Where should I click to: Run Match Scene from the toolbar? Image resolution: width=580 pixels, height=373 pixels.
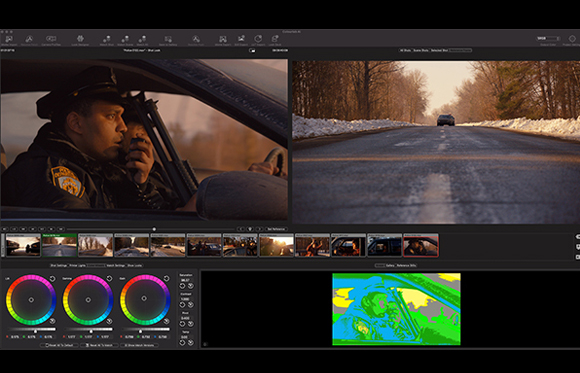pyautogui.click(x=125, y=40)
